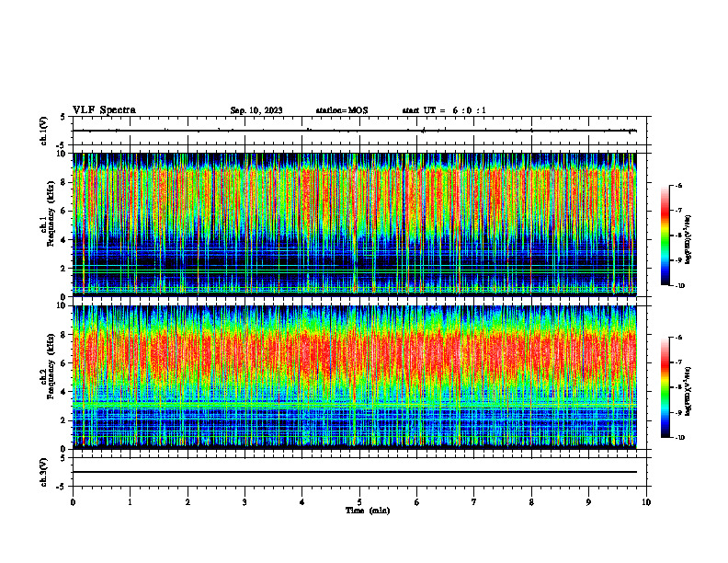Click the 'station=MOS' header text

pyautogui.click(x=342, y=110)
